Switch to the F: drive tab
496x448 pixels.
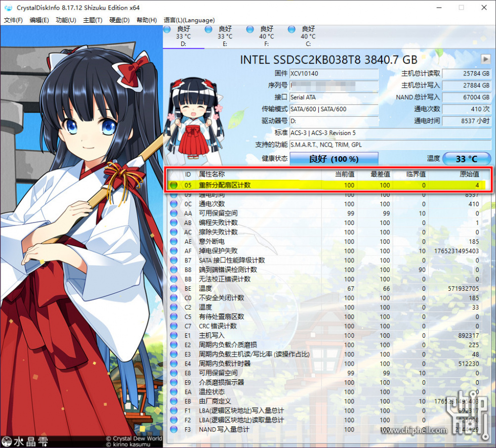(x=266, y=36)
